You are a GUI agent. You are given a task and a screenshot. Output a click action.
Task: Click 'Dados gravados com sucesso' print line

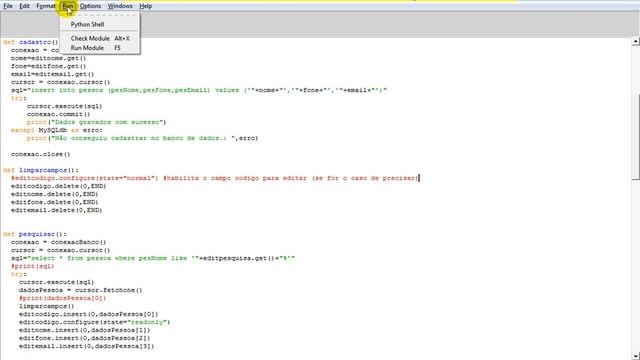pyautogui.click(x=96, y=122)
